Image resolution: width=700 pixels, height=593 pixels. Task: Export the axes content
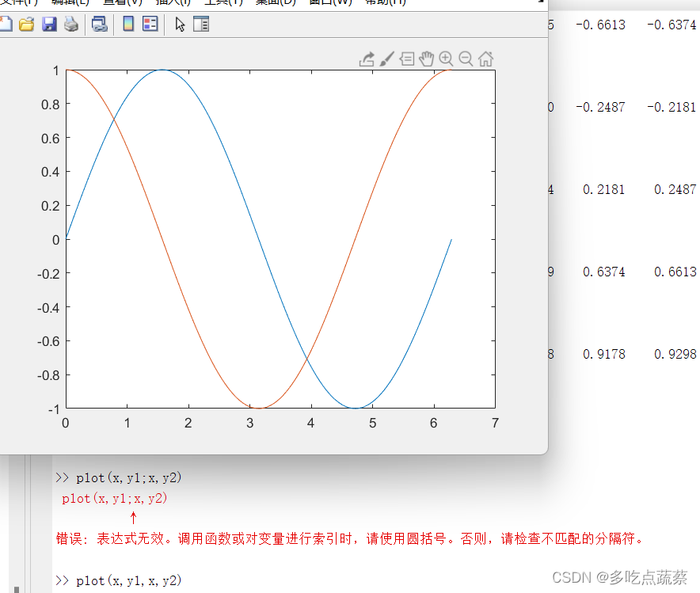tap(366, 59)
